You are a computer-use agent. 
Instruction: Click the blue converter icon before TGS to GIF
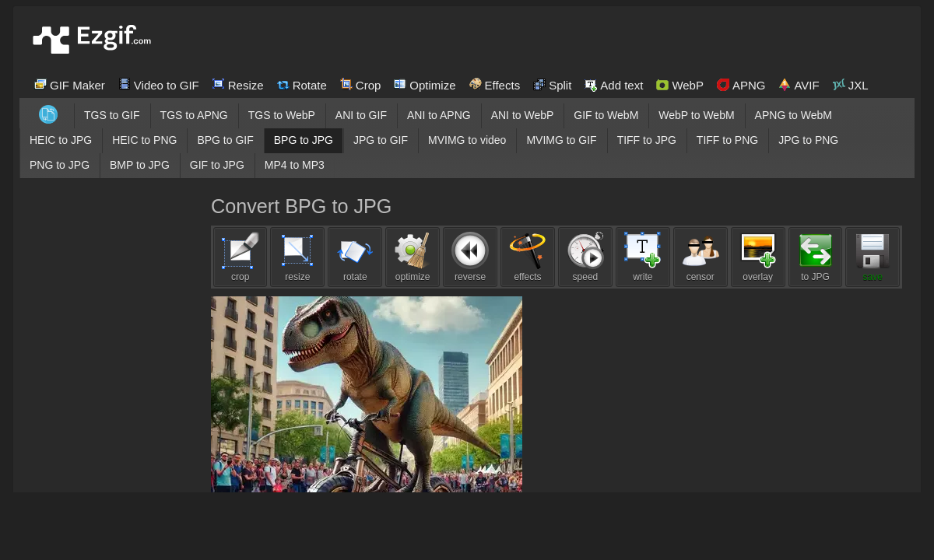click(48, 114)
